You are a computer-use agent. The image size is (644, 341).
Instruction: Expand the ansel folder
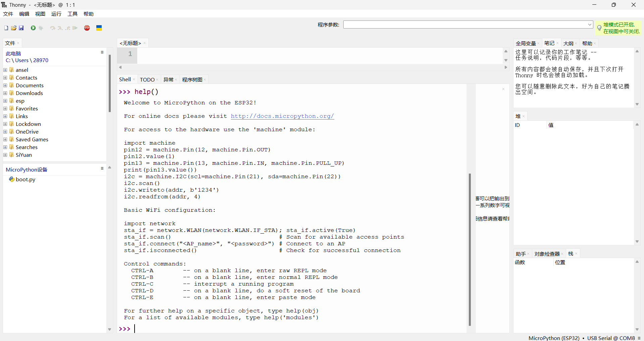(x=5, y=70)
